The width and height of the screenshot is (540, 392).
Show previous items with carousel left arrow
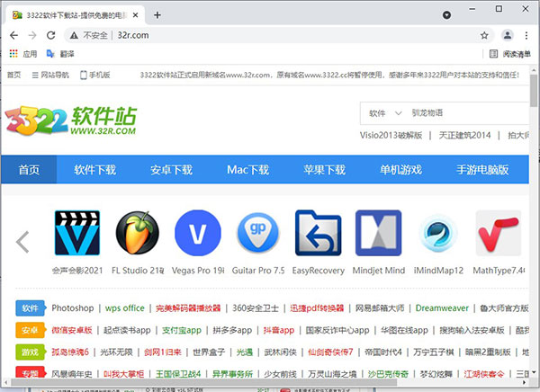point(22,242)
